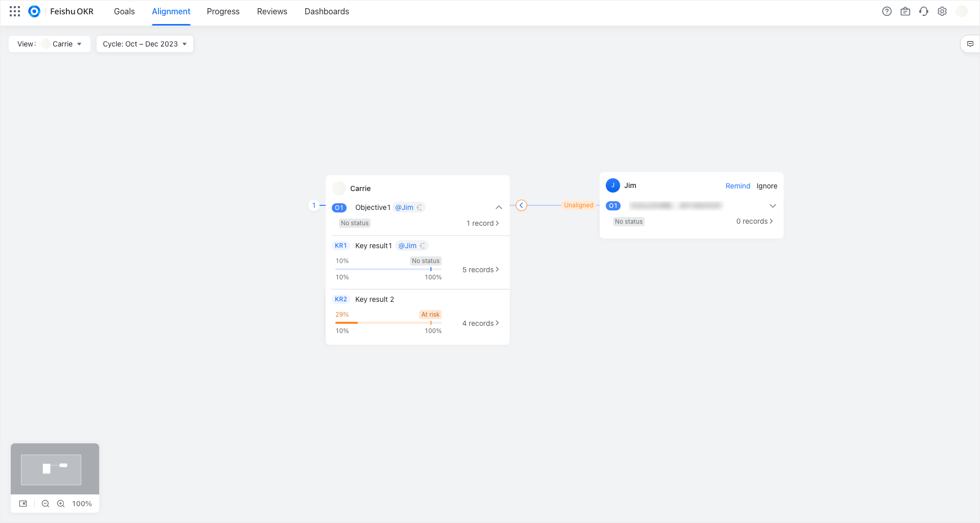
Task: Toggle the alignment connector between cards
Action: (521, 205)
